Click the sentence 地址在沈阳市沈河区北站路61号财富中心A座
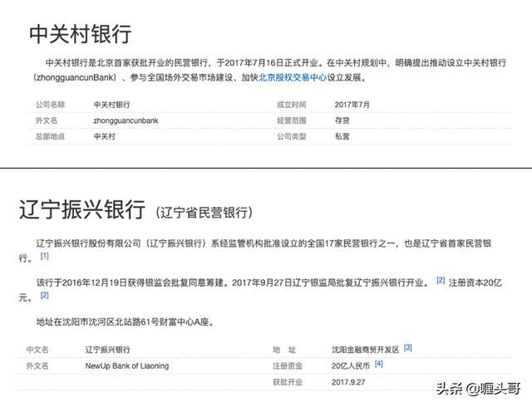Screen dimensions: 532x407 [x=126, y=322]
